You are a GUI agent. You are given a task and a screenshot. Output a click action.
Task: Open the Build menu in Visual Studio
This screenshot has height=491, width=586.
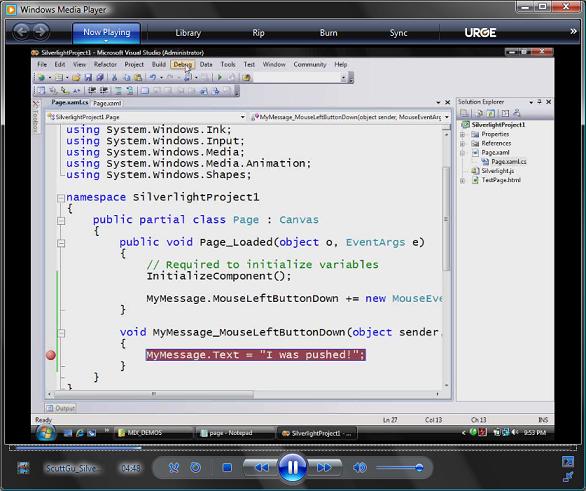point(158,65)
